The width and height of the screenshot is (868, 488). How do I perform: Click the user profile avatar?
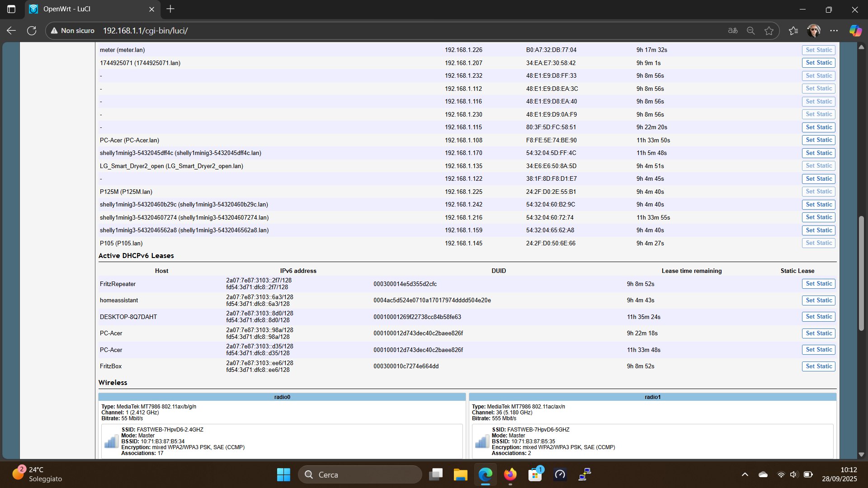[x=813, y=31]
